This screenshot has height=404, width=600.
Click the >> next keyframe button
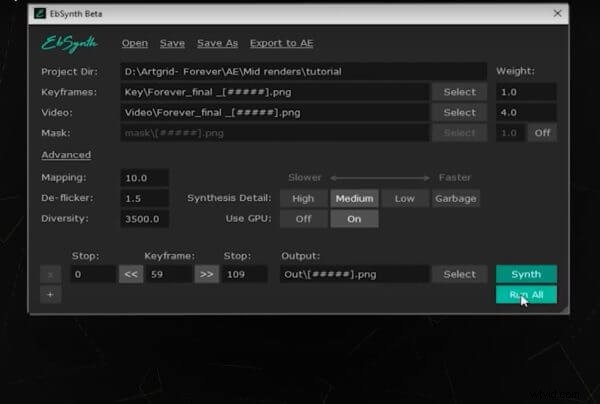206,274
